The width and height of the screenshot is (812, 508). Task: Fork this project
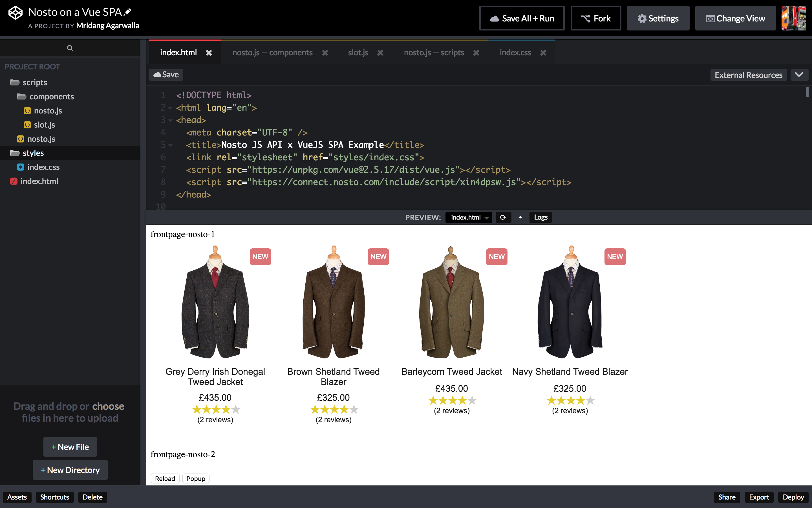tap(596, 18)
